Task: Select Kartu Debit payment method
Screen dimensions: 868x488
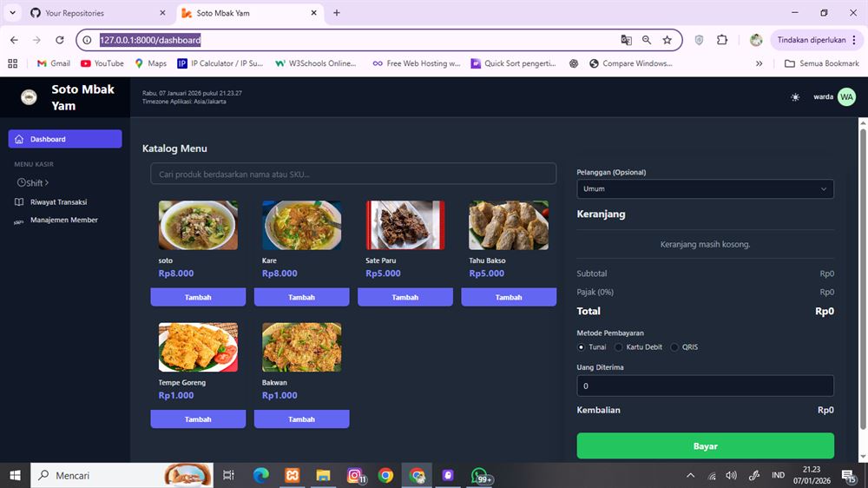Action: point(618,347)
